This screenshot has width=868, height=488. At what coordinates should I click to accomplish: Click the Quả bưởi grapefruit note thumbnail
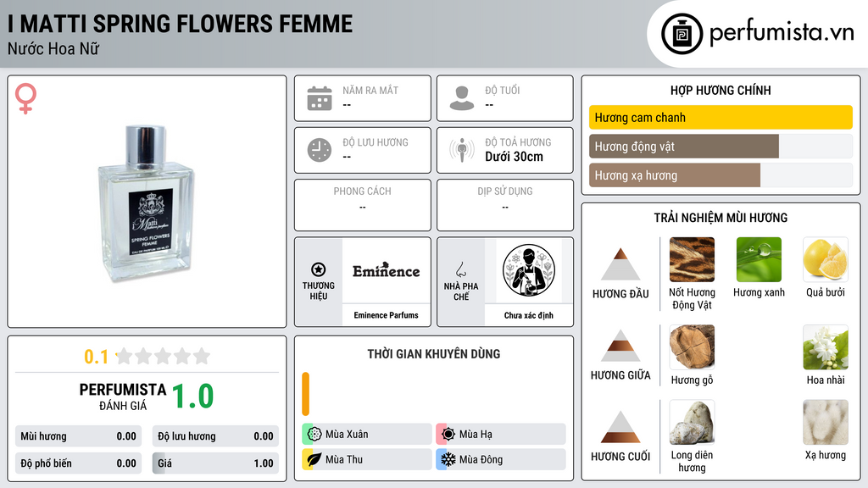click(825, 259)
